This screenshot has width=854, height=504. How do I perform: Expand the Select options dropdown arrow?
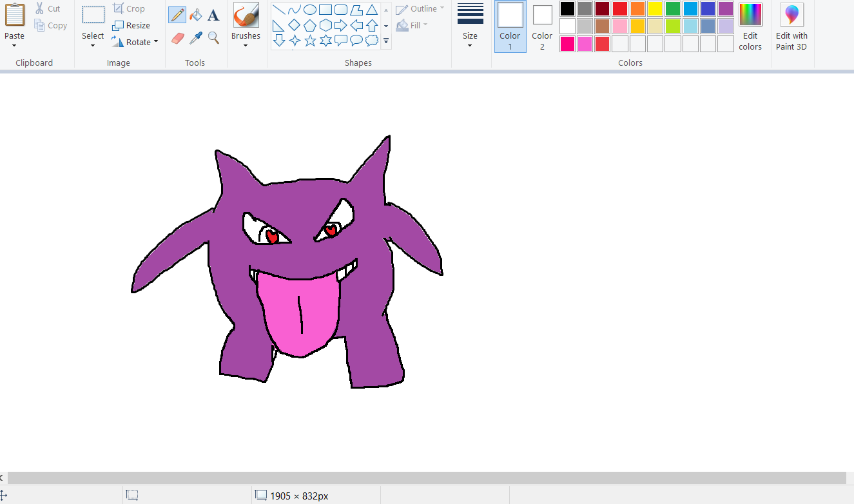click(93, 46)
